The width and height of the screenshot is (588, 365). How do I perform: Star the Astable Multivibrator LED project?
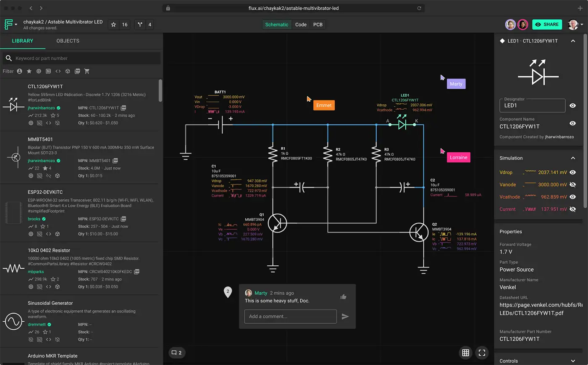tap(113, 24)
